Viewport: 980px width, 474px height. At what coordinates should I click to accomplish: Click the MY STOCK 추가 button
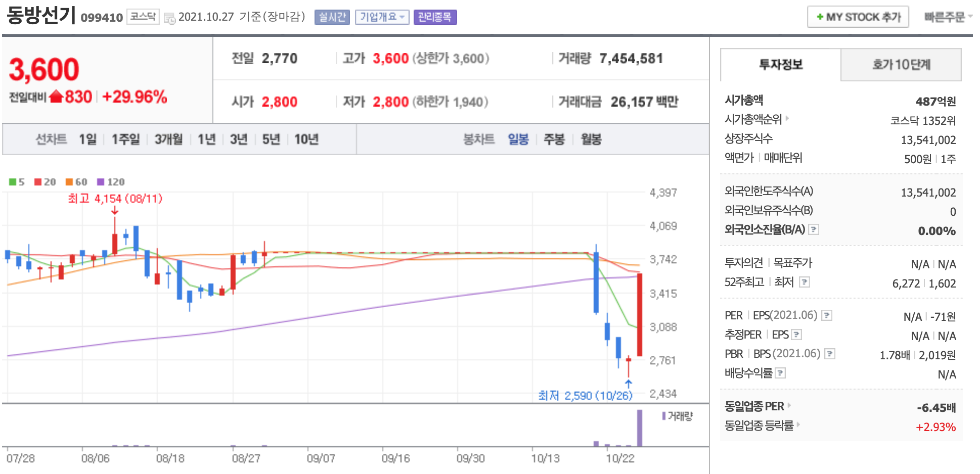pyautogui.click(x=858, y=17)
